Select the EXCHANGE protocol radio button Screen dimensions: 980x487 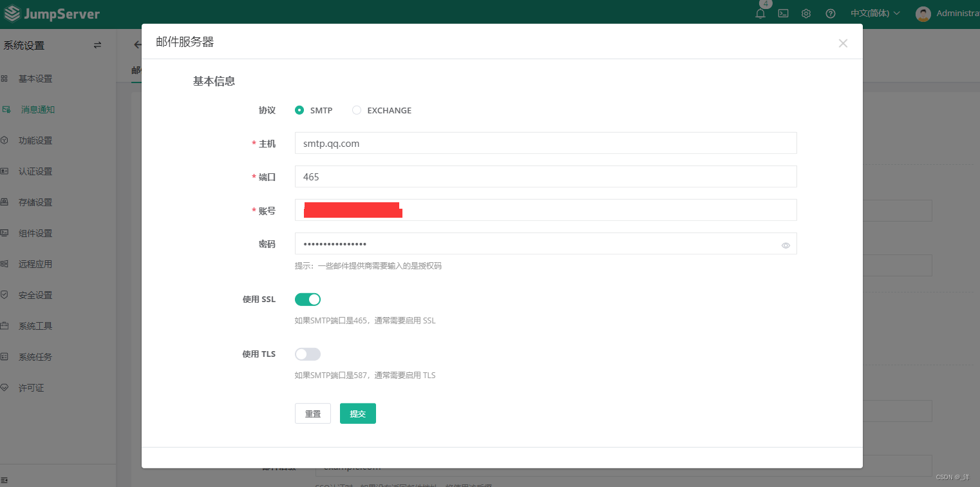pyautogui.click(x=357, y=110)
